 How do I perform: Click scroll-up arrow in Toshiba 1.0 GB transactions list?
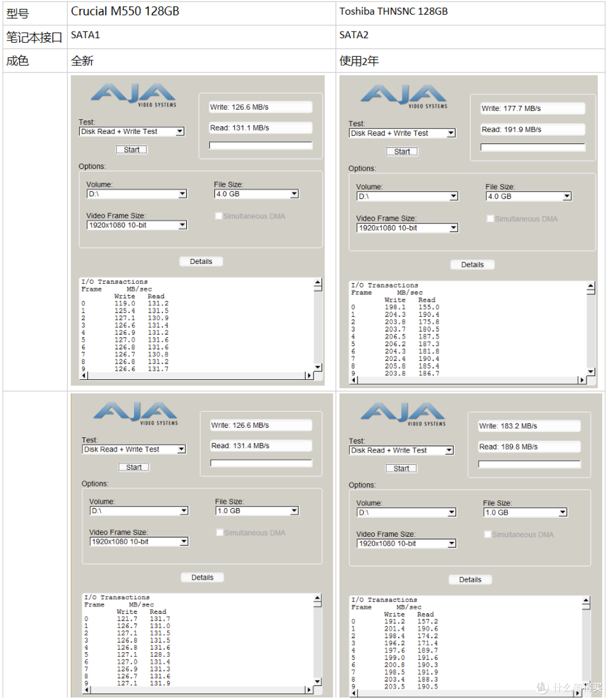(586, 601)
